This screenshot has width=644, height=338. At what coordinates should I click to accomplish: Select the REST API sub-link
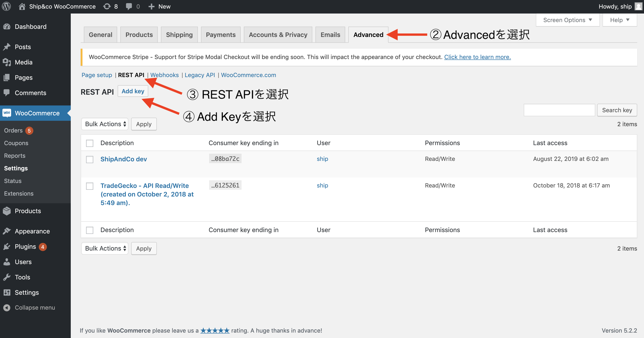pos(131,75)
